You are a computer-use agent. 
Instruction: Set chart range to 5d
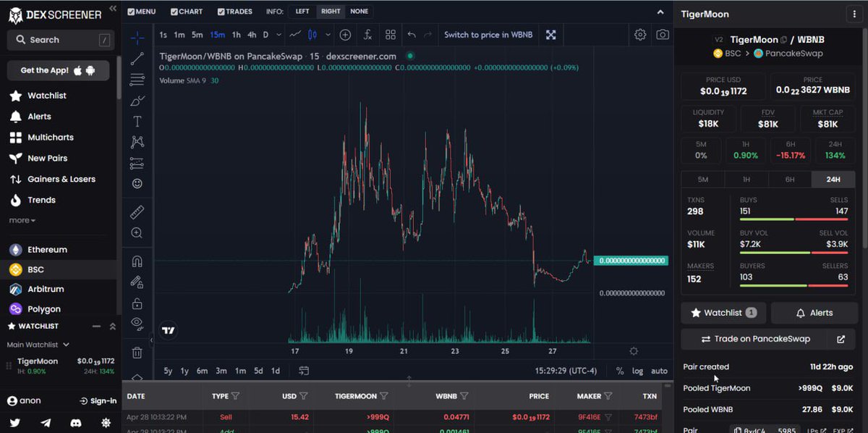click(258, 371)
